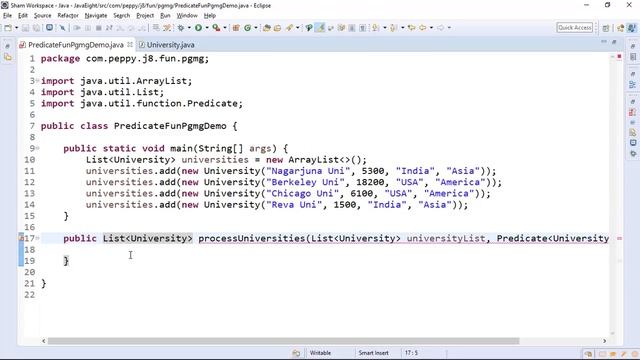Open the New wizard dropdown arrow
Viewport: 640px width, 360px height.
(x=16, y=28)
